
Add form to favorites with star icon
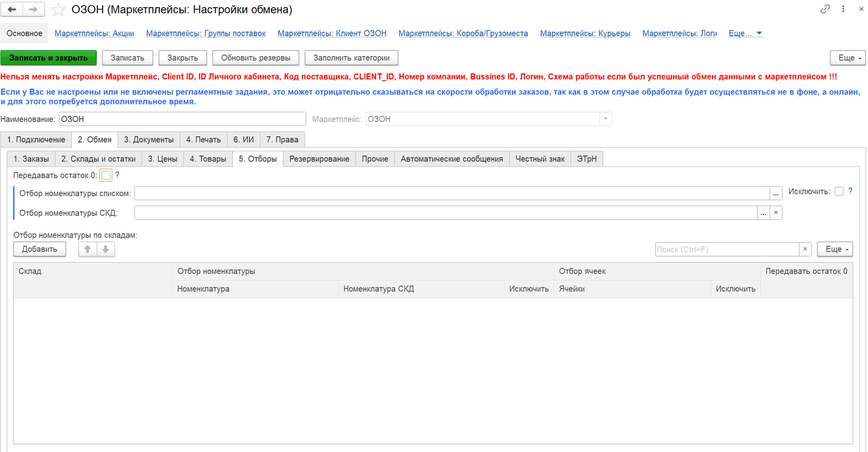pyautogui.click(x=58, y=10)
